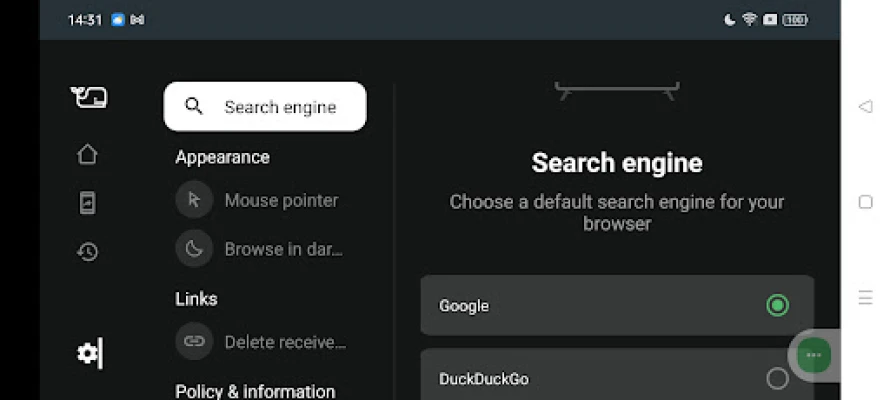Open Mouse pointer settings
Image resolution: width=890 pixels, height=400 pixels.
tap(281, 200)
